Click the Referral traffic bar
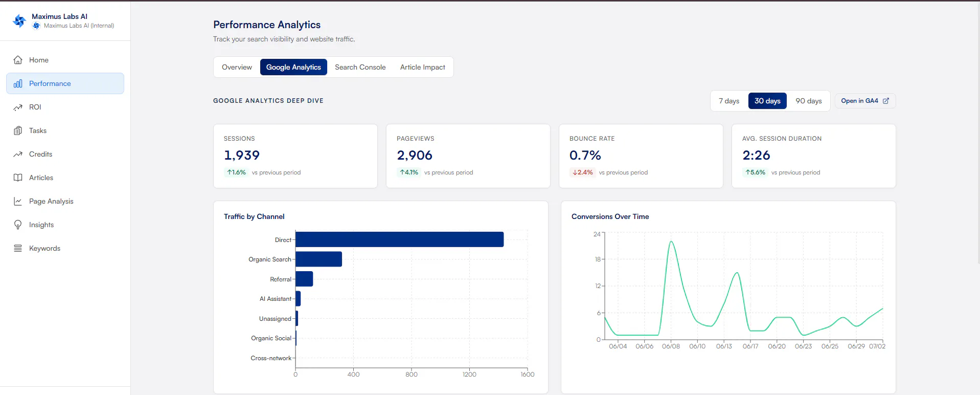This screenshot has height=395, width=980. click(x=304, y=279)
